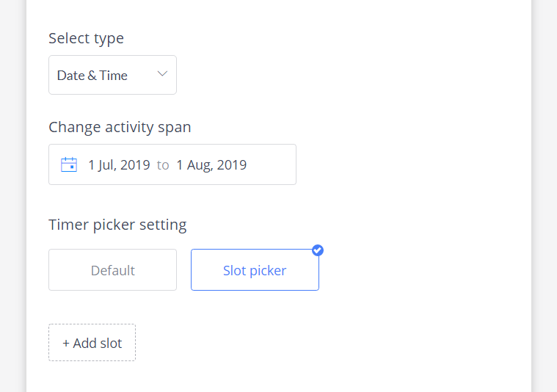Choose the Default timer picker option
Image resolution: width=557 pixels, height=392 pixels.
click(112, 269)
